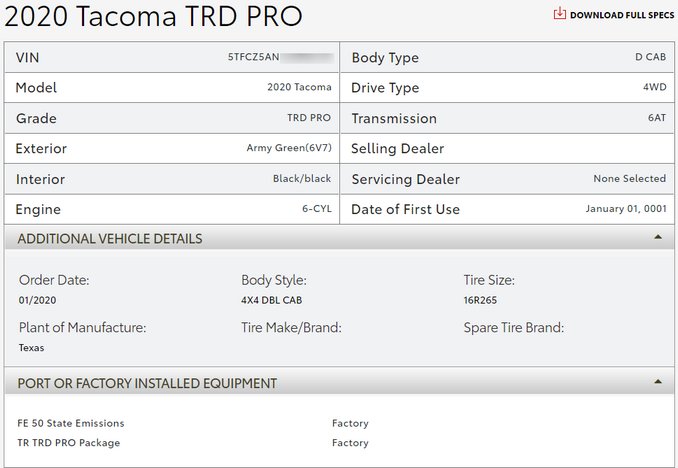The height and width of the screenshot is (468, 678).
Task: Click Drive Type value 4WD
Action: click(654, 87)
